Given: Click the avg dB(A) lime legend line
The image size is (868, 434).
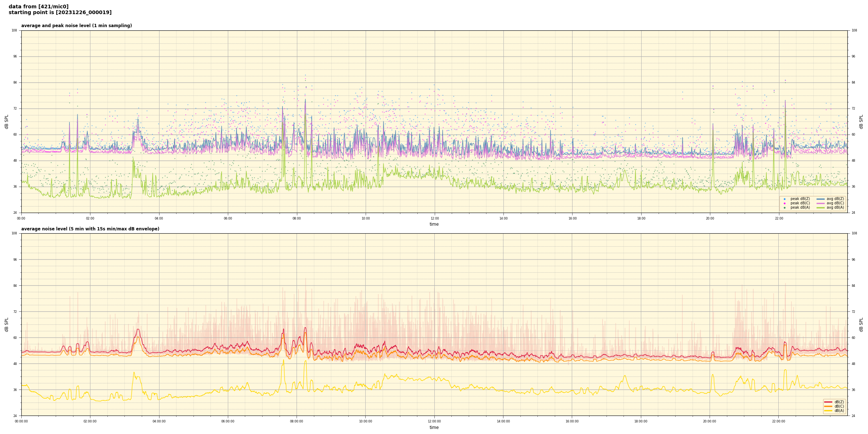Looking at the screenshot, I should click(x=821, y=208).
